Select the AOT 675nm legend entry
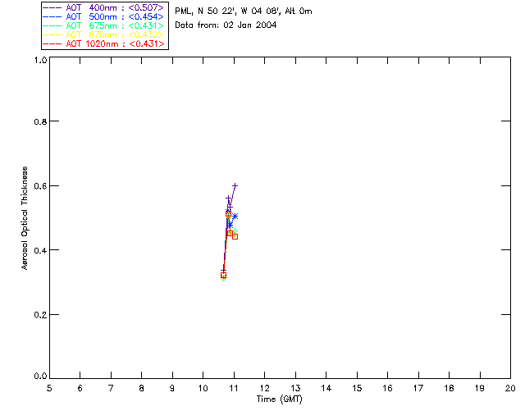 point(103,25)
